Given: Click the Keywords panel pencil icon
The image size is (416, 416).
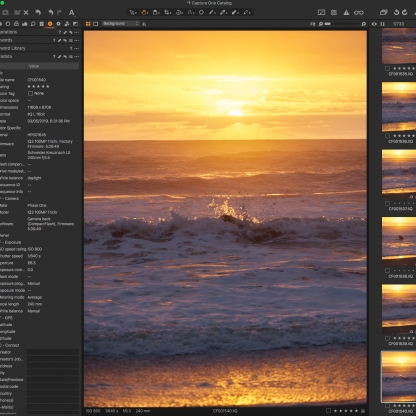Looking at the screenshot, I should click(59, 40).
